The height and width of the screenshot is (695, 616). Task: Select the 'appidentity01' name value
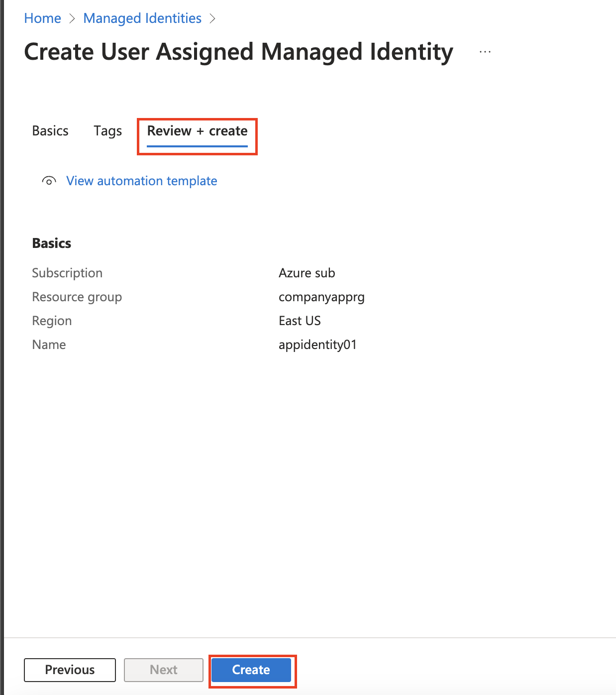(x=317, y=345)
